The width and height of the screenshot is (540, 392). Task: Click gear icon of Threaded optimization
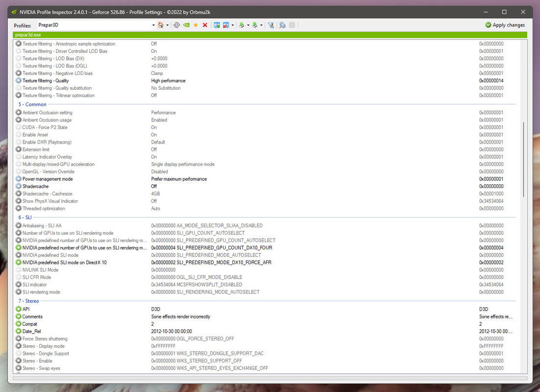[x=19, y=209]
